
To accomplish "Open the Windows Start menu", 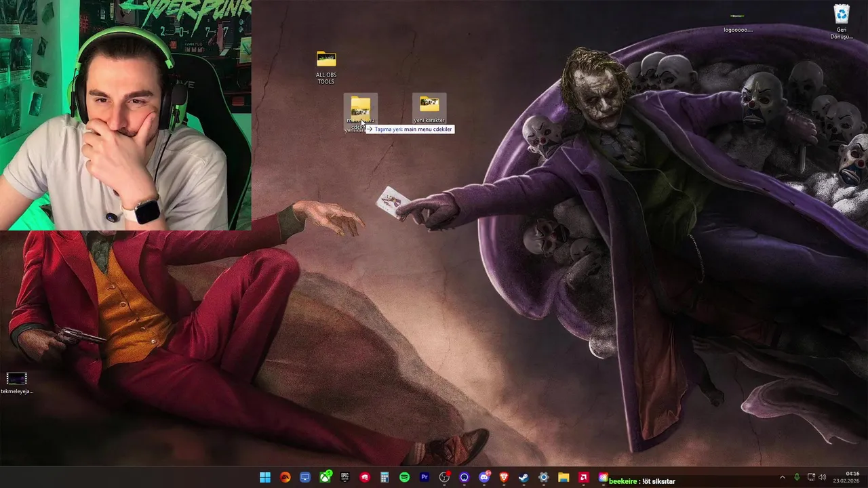I will (265, 477).
